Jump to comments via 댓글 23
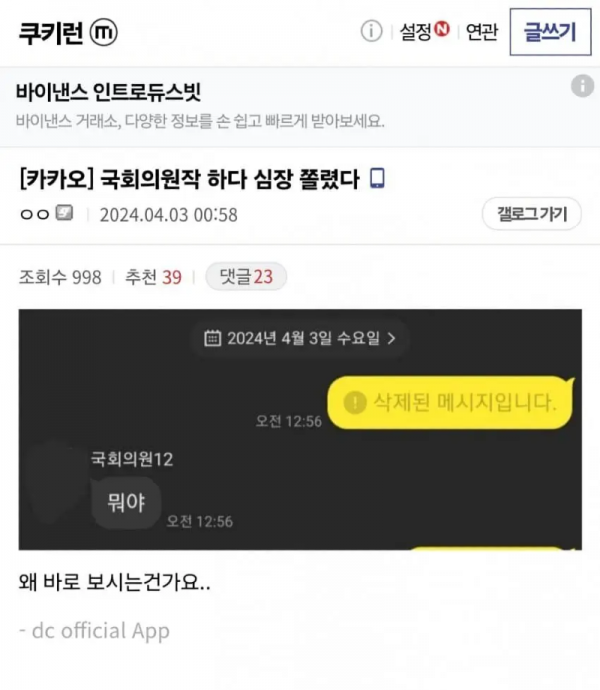 tap(246, 276)
